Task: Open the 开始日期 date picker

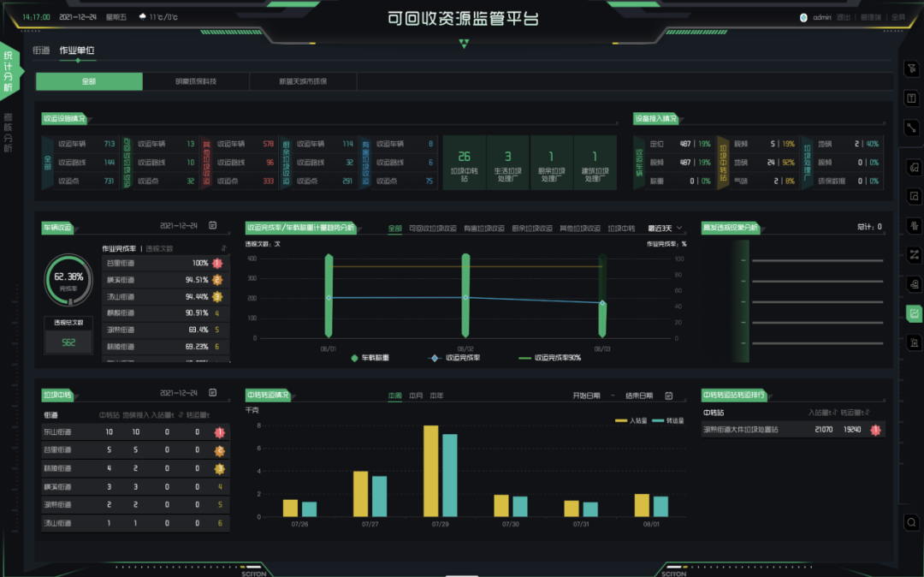Action: 593,396
